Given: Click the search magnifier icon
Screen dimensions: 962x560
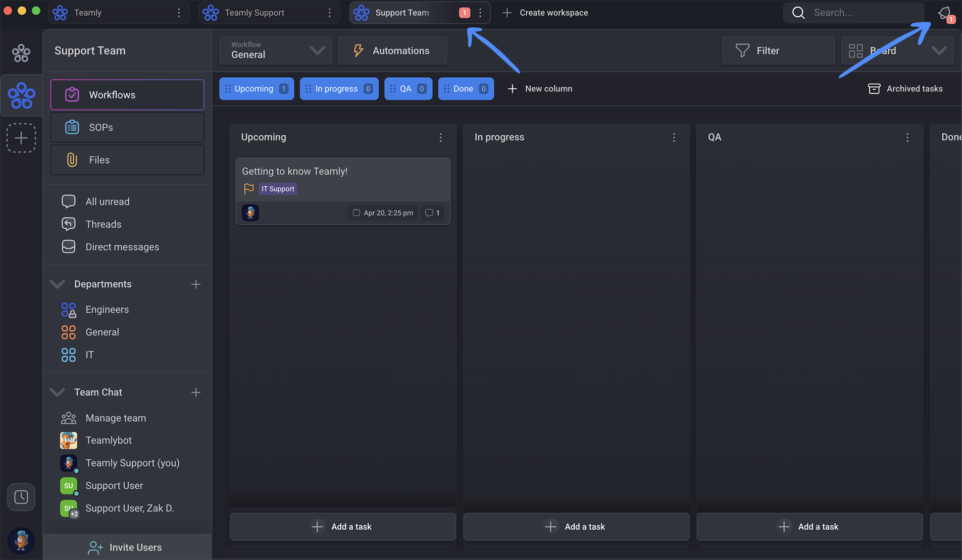Looking at the screenshot, I should (x=798, y=13).
